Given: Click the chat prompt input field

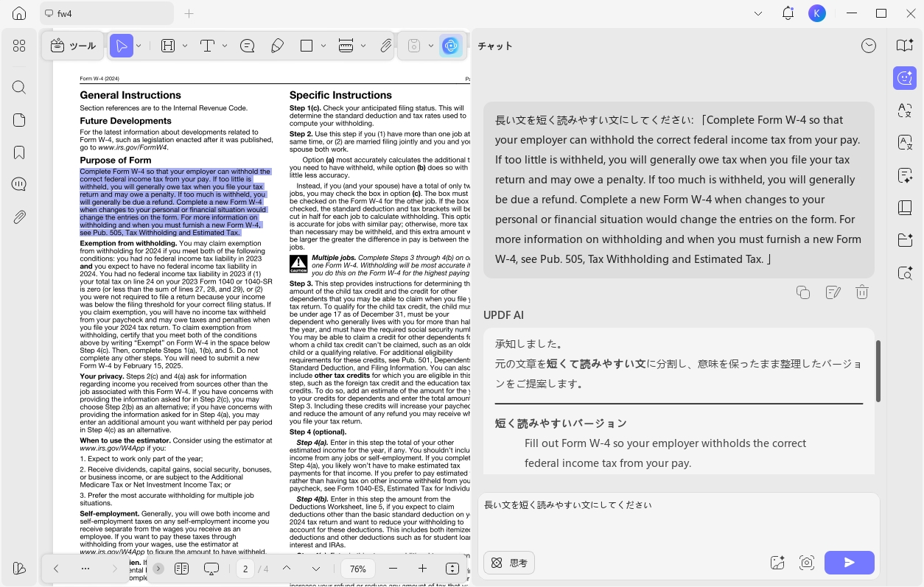Looking at the screenshot, I should pos(679,521).
